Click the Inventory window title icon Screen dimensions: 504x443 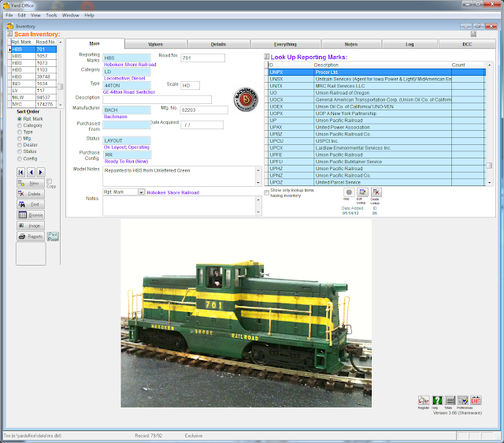pos(10,26)
